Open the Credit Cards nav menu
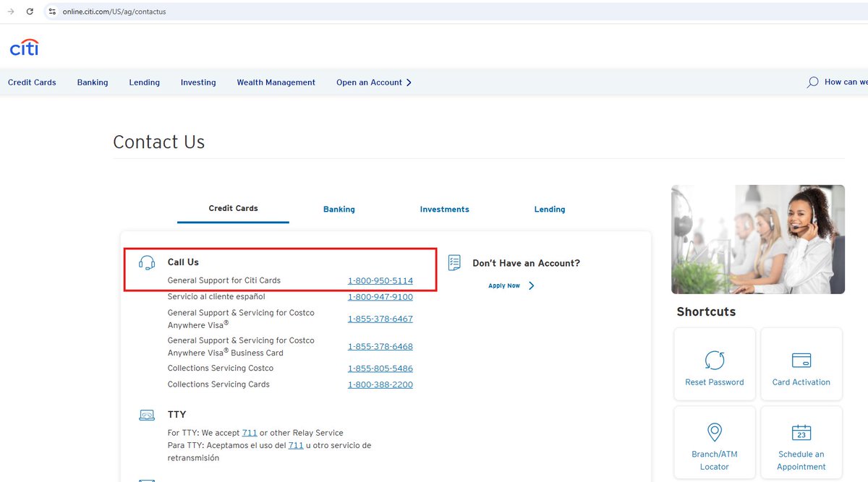This screenshot has height=482, width=868. pyautogui.click(x=32, y=82)
